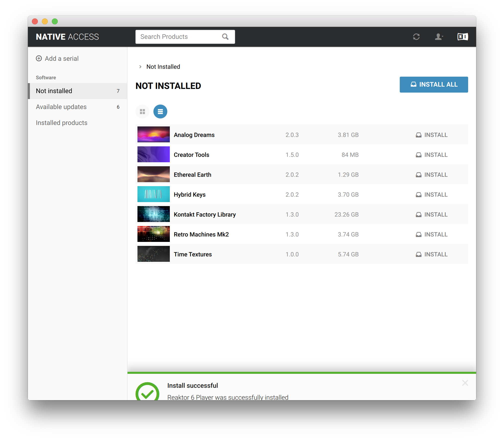Expand the Not Installed breadcrumb chevron
The image size is (504, 440).
(x=140, y=67)
